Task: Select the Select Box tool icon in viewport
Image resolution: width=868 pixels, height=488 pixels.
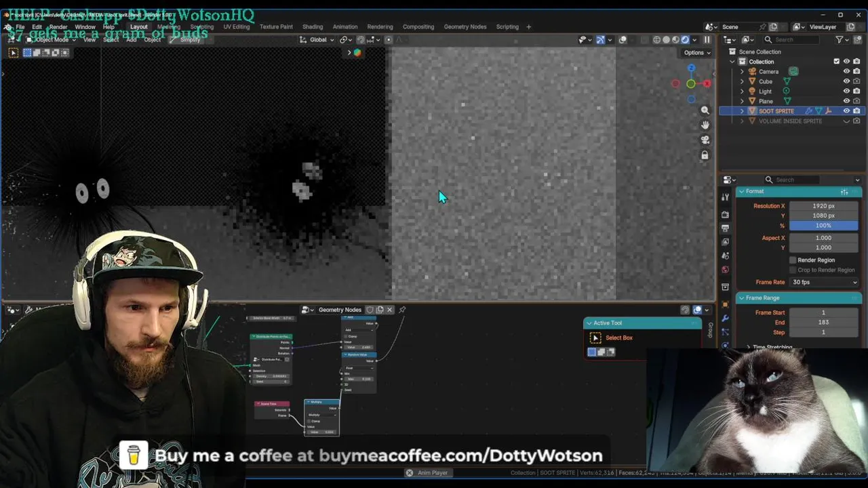Action: tap(13, 52)
